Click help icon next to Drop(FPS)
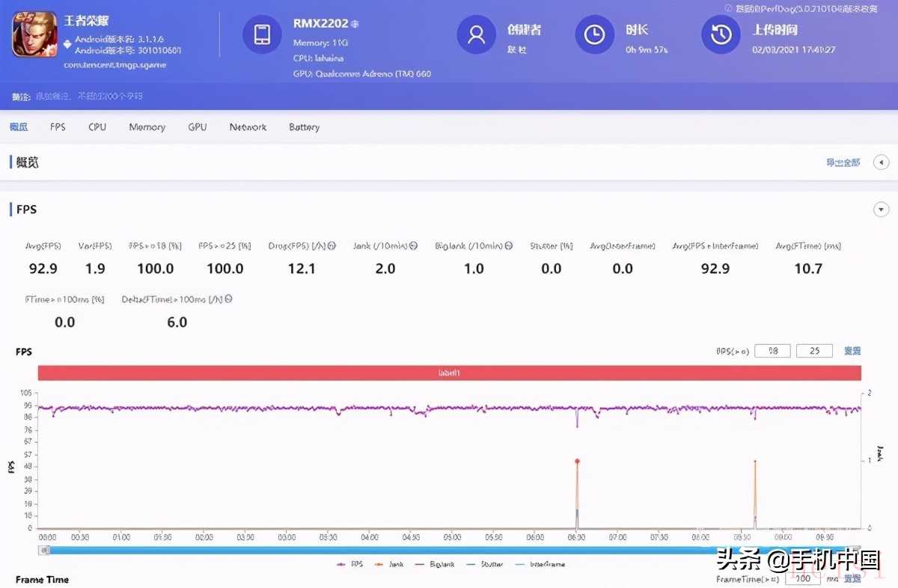This screenshot has height=588, width=898. [332, 246]
